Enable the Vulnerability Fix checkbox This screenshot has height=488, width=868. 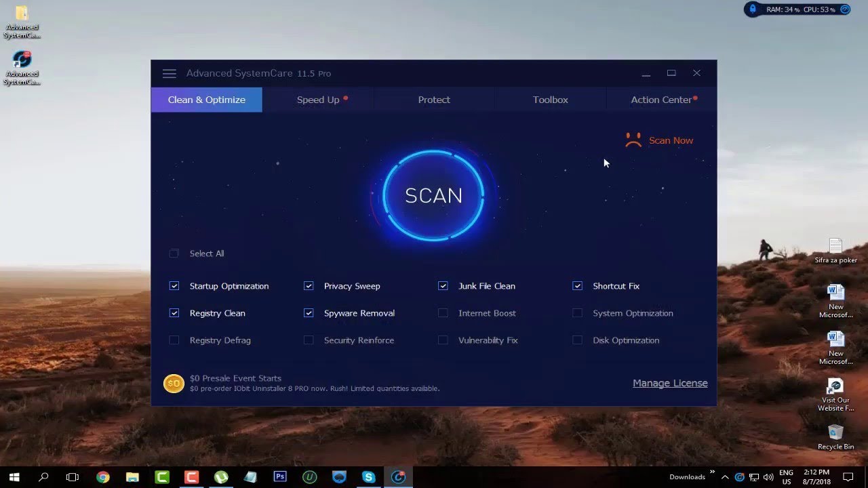443,340
